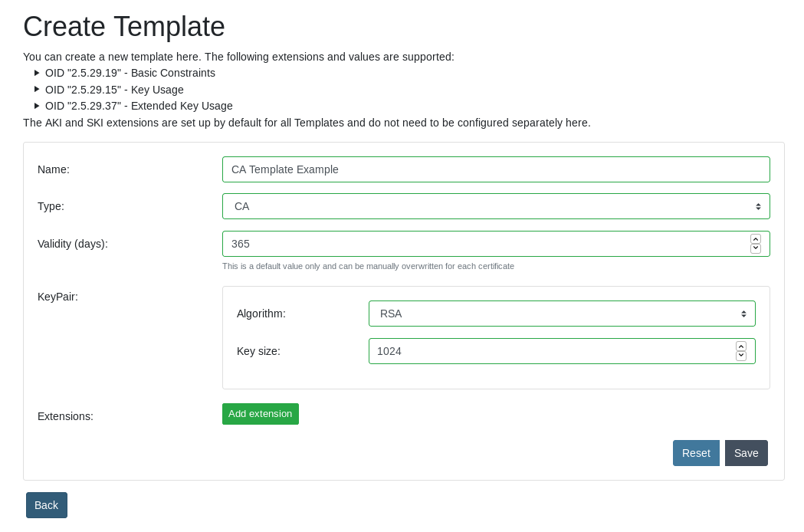Viewport: 804px width, 532px height.
Task: Increase Key size with up arrow
Action: click(x=741, y=346)
